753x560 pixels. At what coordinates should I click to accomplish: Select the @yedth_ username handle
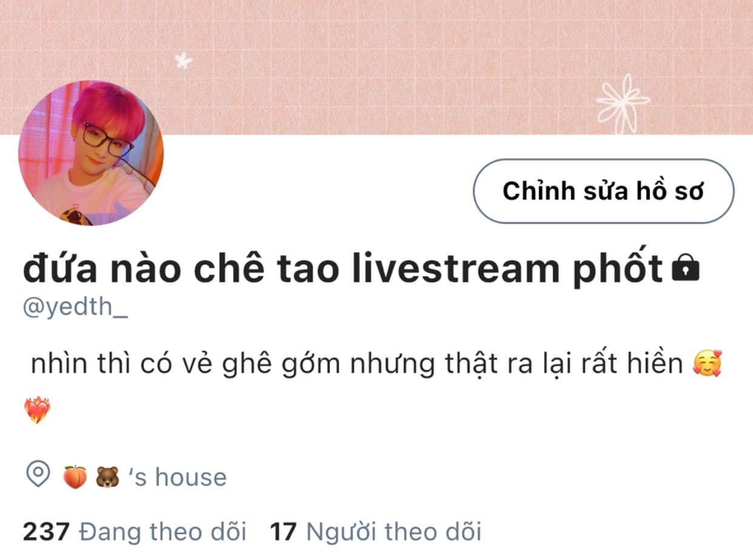tap(76, 308)
